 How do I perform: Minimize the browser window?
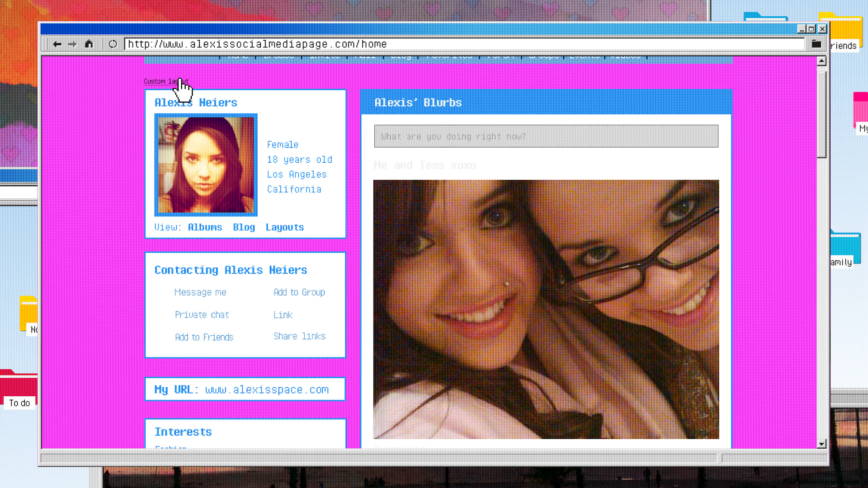(802, 29)
